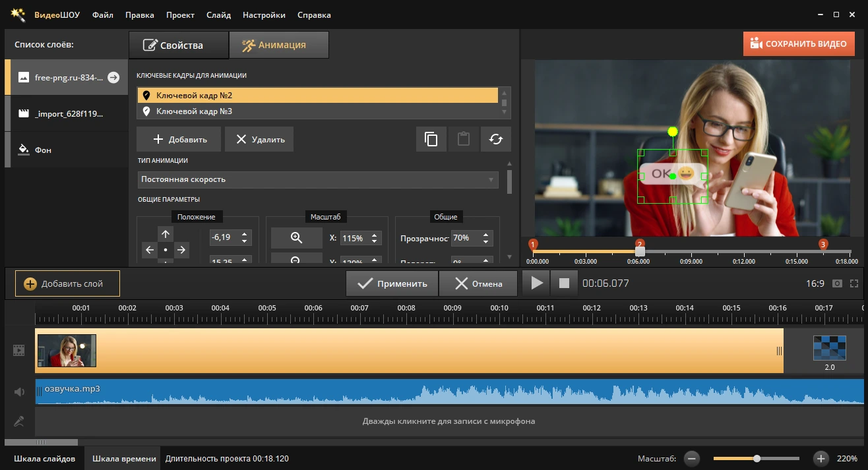Screen dimensions: 868x470
Task: Click the microphone recording track prompt
Action: point(449,421)
